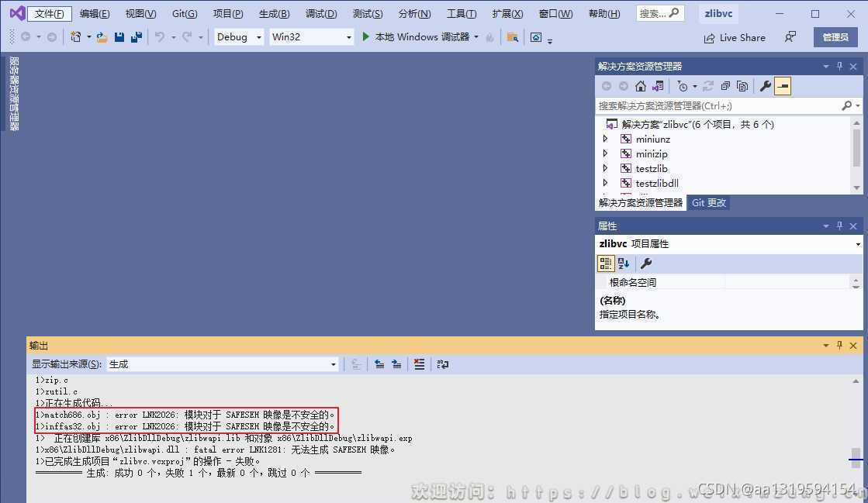Open the 工具(T) menu
Image resolution: width=868 pixels, height=503 pixels.
(462, 14)
